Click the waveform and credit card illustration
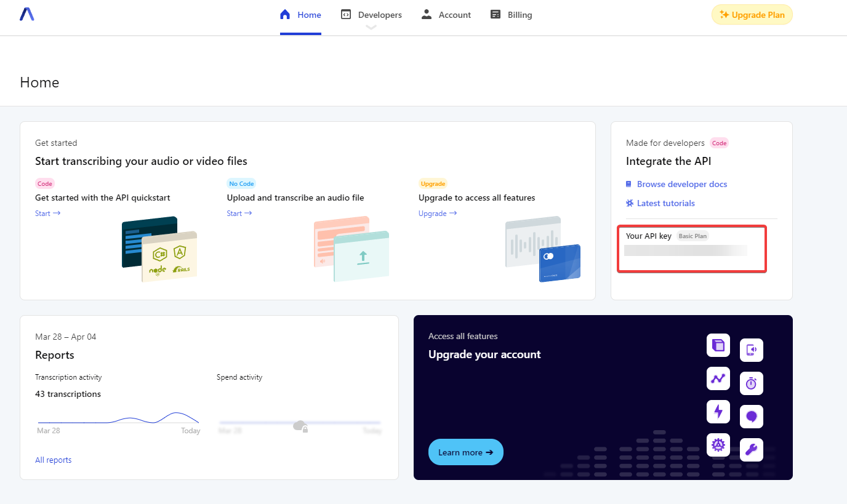The width and height of the screenshot is (847, 504). [x=543, y=249]
